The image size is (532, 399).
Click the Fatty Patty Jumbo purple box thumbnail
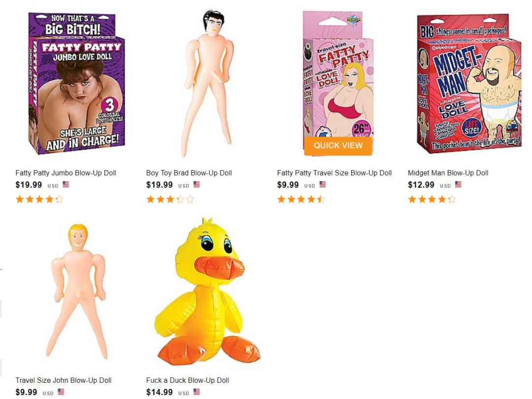click(77, 84)
